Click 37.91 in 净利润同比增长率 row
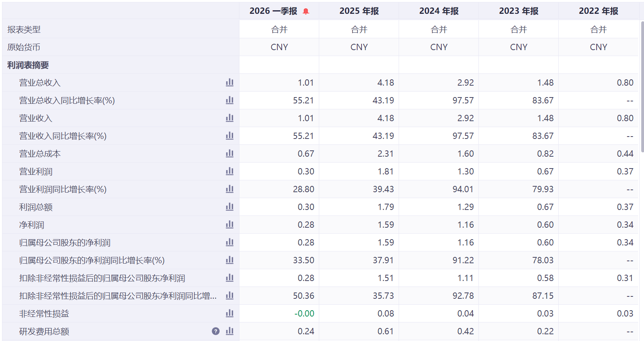 (383, 260)
